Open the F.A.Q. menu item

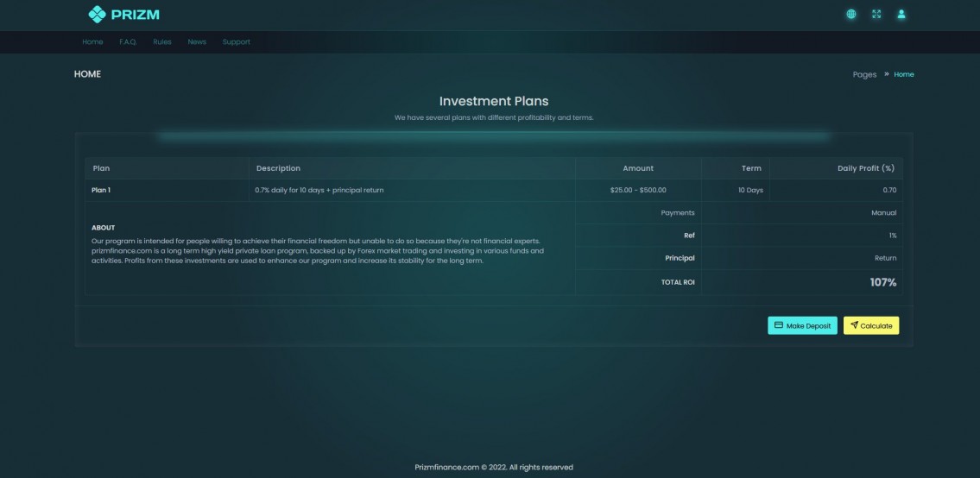128,42
